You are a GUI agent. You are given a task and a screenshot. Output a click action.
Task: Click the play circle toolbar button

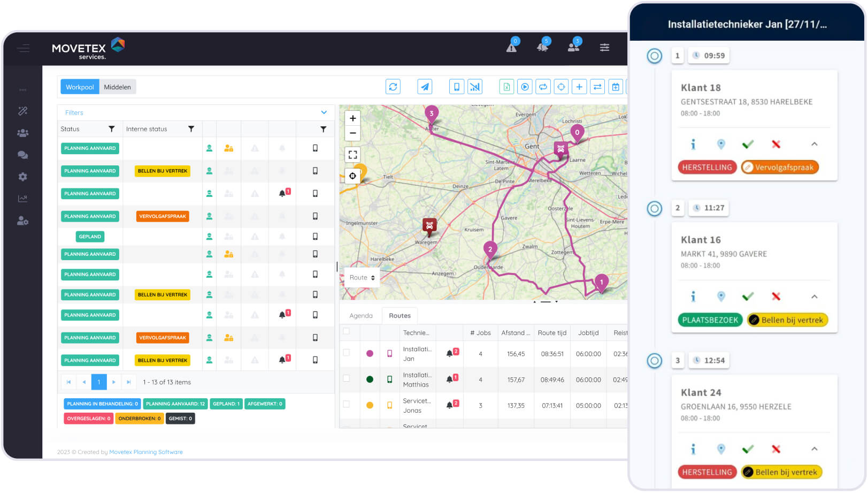525,87
